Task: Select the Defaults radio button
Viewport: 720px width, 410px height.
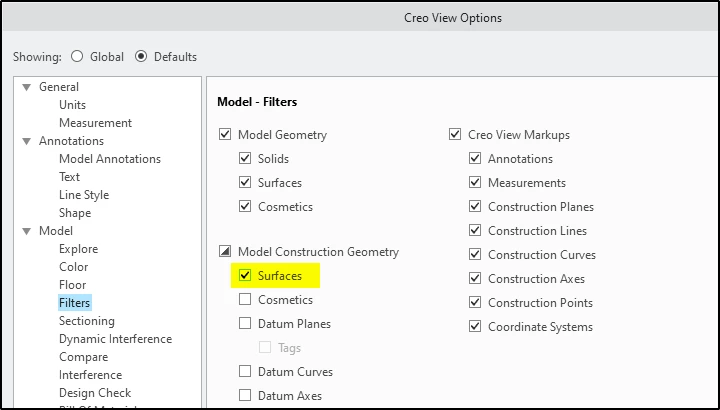Action: click(141, 57)
